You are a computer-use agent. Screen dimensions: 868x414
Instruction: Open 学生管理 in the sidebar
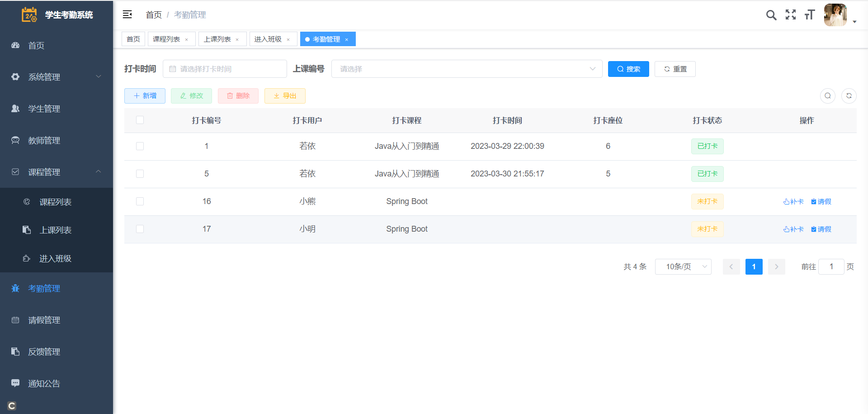click(x=57, y=109)
